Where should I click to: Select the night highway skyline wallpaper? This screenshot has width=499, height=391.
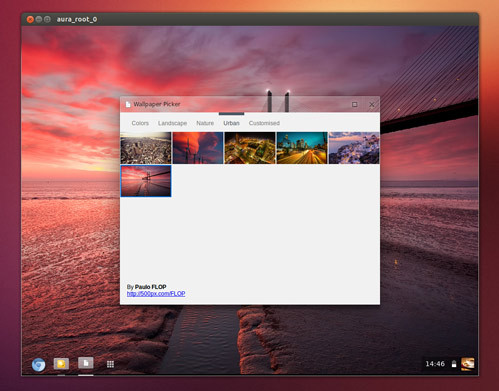point(302,148)
